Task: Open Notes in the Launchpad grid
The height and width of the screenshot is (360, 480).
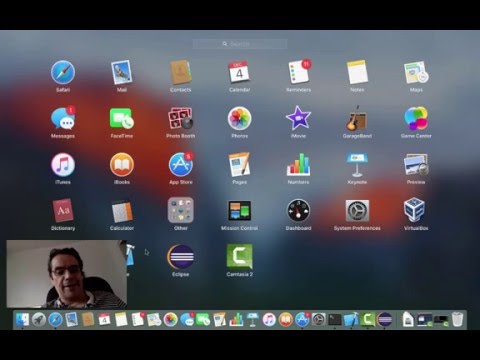Action: pyautogui.click(x=357, y=72)
